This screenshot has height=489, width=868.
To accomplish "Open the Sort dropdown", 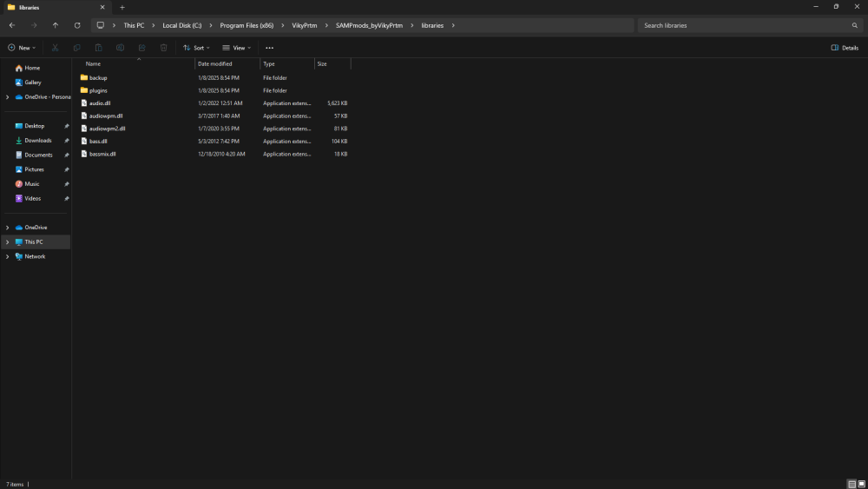I will 196,48.
